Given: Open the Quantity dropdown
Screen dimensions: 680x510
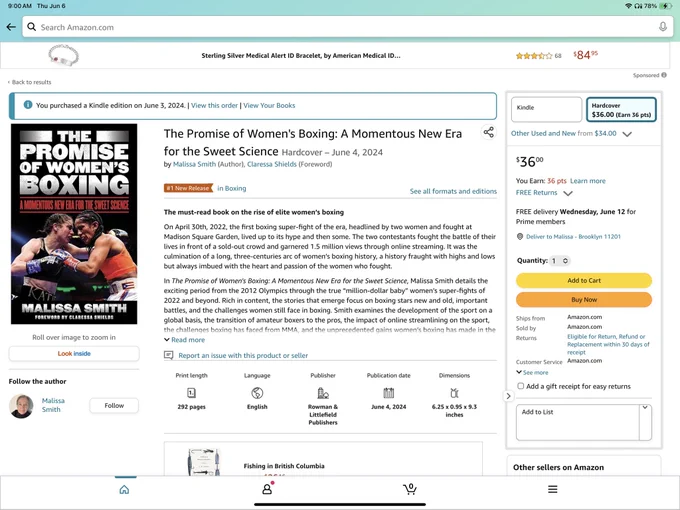Looking at the screenshot, I should (x=559, y=261).
